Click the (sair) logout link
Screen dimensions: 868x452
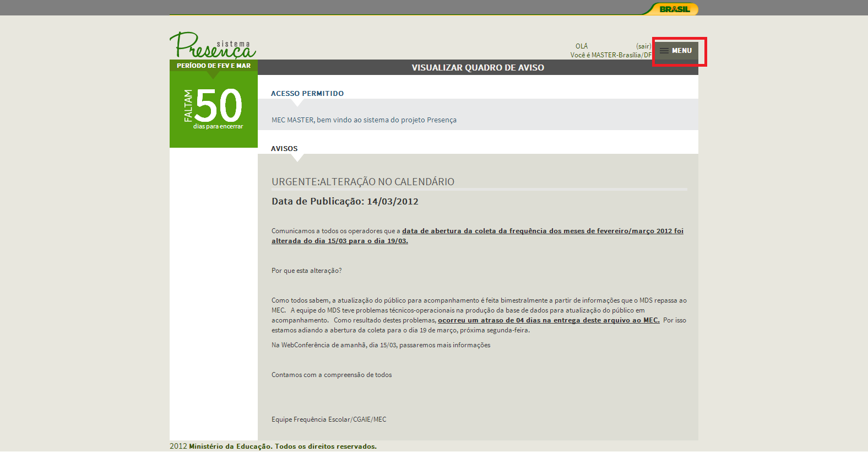coord(643,46)
